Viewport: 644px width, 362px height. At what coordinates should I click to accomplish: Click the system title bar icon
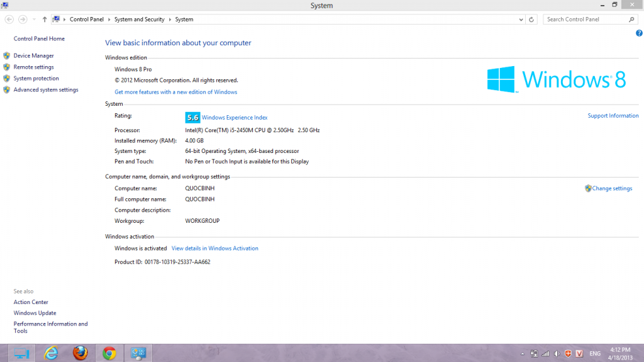[5, 5]
